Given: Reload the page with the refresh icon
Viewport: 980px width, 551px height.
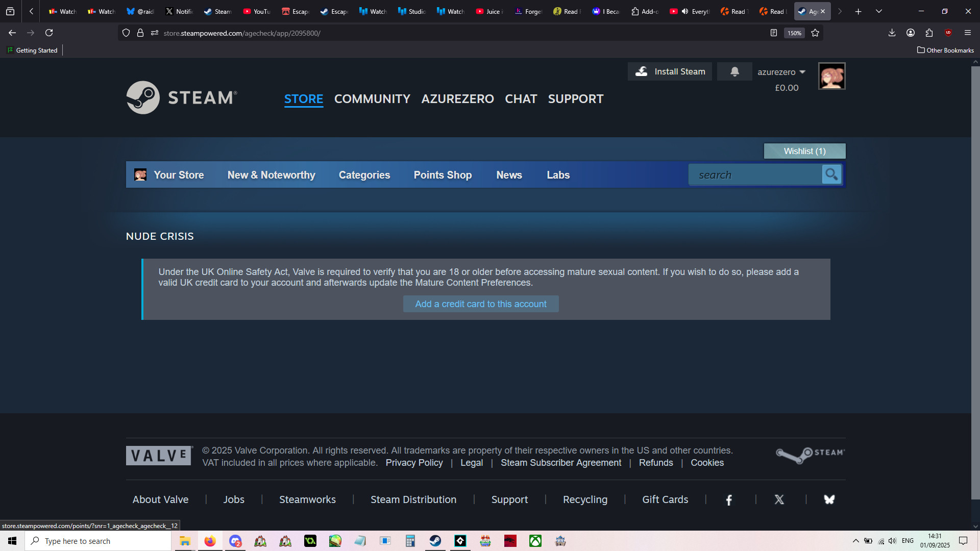Looking at the screenshot, I should (x=49, y=33).
